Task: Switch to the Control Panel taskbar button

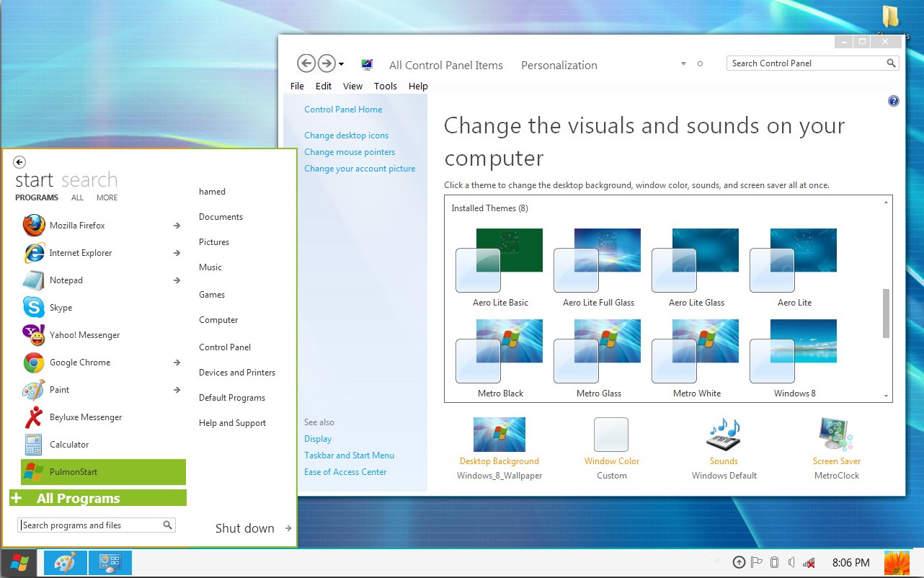Action: click(110, 563)
